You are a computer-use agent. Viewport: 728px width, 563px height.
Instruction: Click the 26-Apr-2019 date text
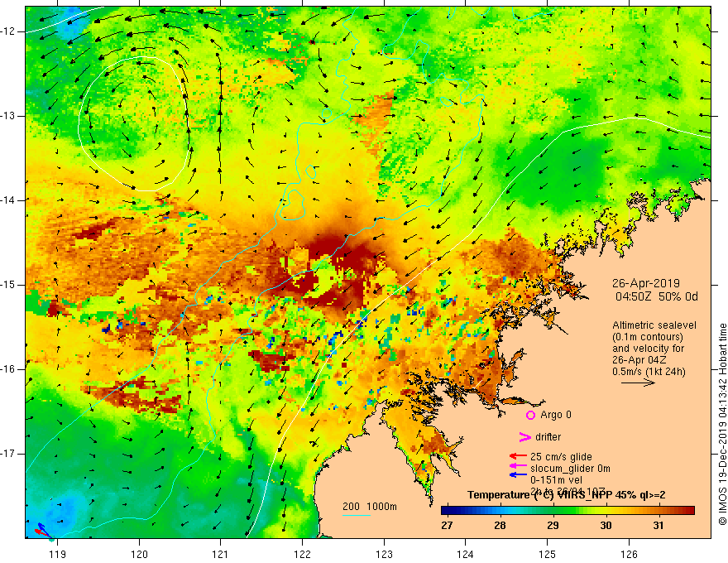(646, 283)
